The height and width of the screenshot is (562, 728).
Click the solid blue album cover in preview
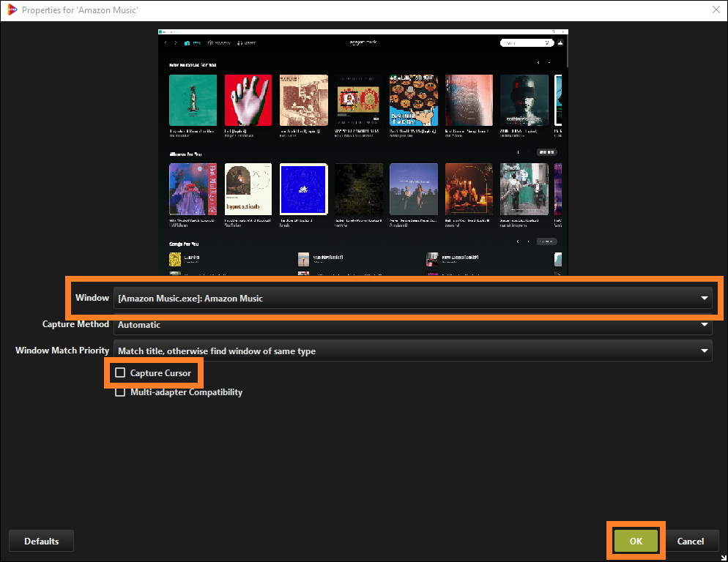click(x=304, y=189)
